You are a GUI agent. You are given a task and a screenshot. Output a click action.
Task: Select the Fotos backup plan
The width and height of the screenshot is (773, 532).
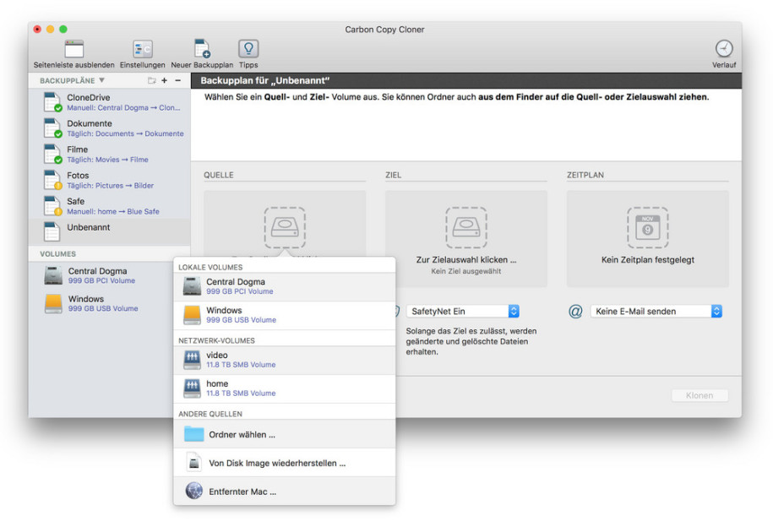(110, 181)
